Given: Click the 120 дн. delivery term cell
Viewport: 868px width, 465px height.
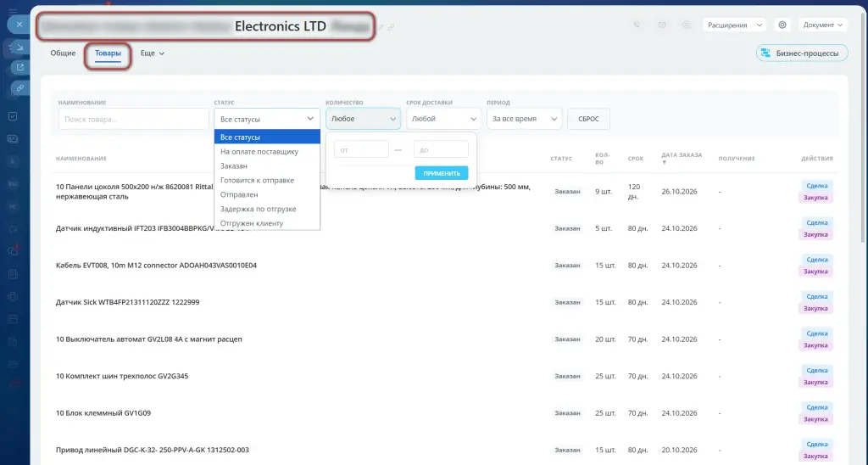Looking at the screenshot, I should coord(634,191).
